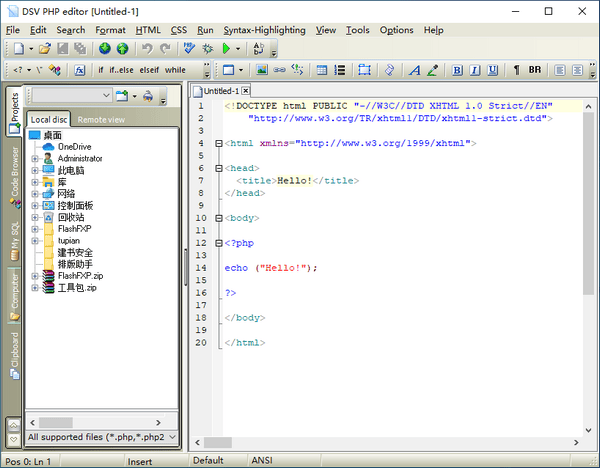Switch to the Remote view tab
This screenshot has height=468, width=600.
click(x=101, y=119)
